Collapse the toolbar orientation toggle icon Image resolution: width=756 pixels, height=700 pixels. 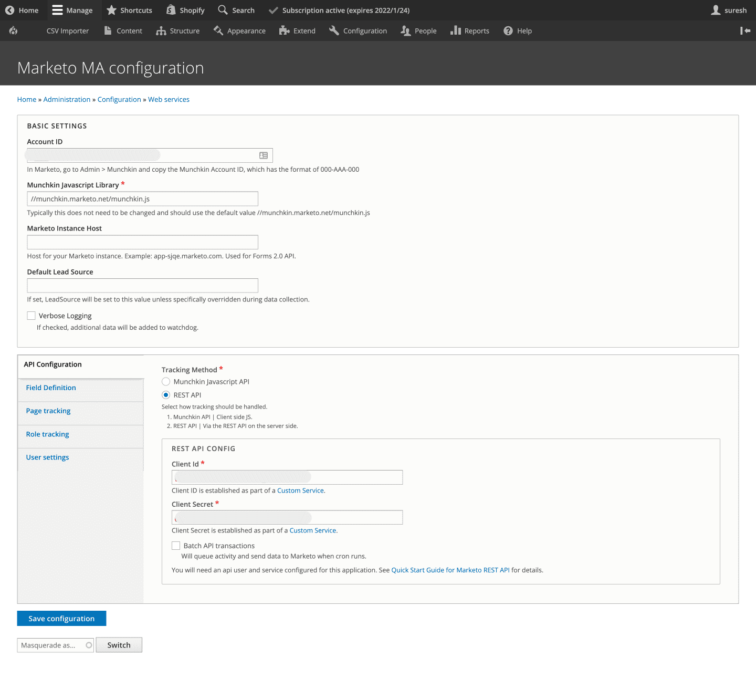pyautogui.click(x=745, y=31)
